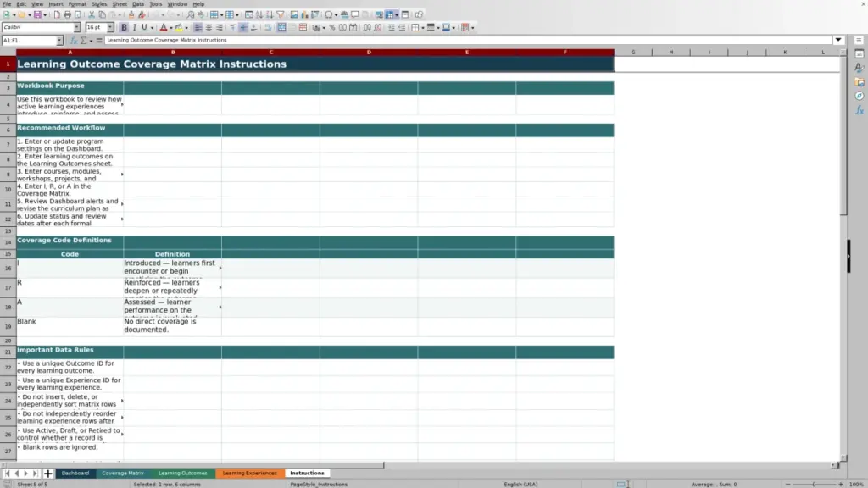Toggle Center Horizontally alignment
This screenshot has width=868, height=488.
coord(209,27)
